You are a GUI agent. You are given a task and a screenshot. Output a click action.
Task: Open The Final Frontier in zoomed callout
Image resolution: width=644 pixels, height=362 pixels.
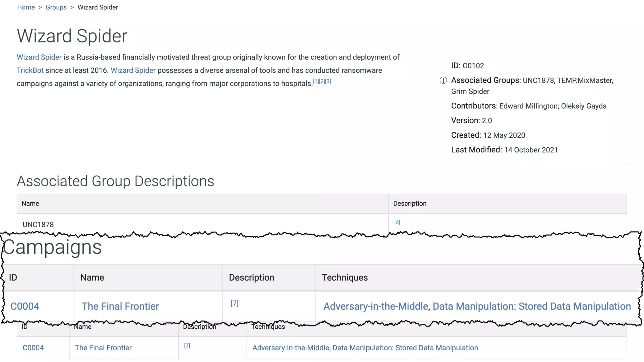[x=120, y=306]
